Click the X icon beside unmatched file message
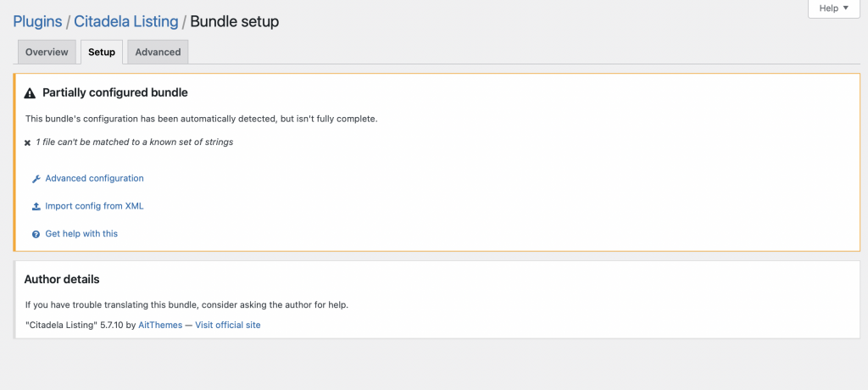Screen dimensions: 868x390 tap(28, 143)
